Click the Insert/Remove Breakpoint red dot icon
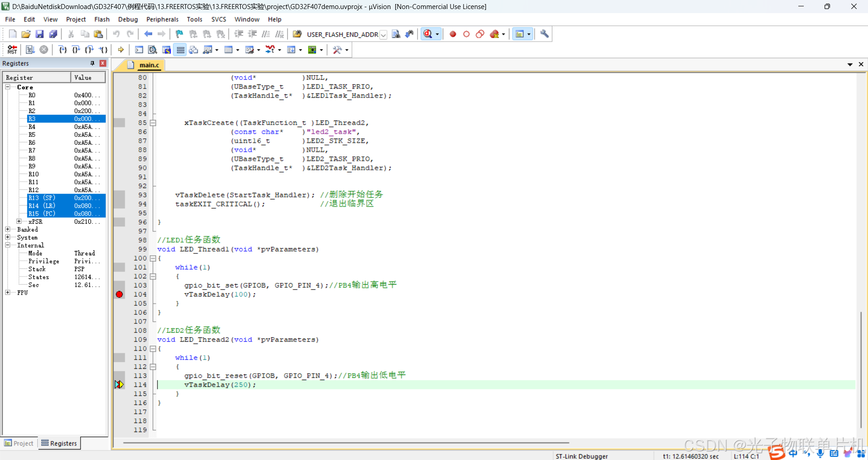 coord(453,34)
